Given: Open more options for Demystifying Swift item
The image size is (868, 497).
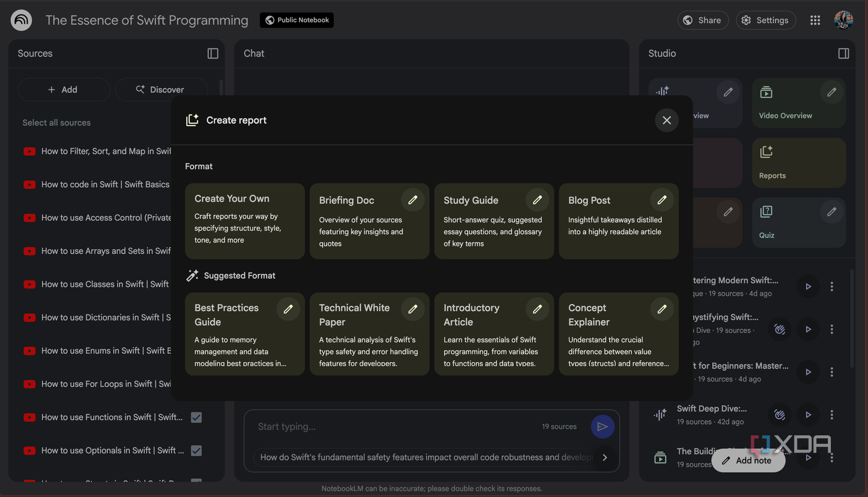Looking at the screenshot, I should [832, 329].
